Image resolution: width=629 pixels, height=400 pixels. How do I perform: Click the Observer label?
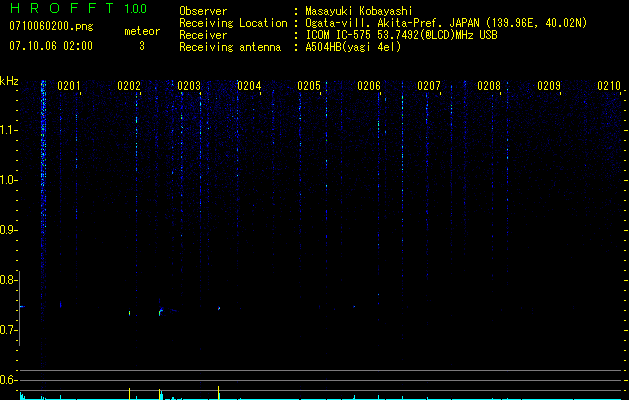(203, 11)
